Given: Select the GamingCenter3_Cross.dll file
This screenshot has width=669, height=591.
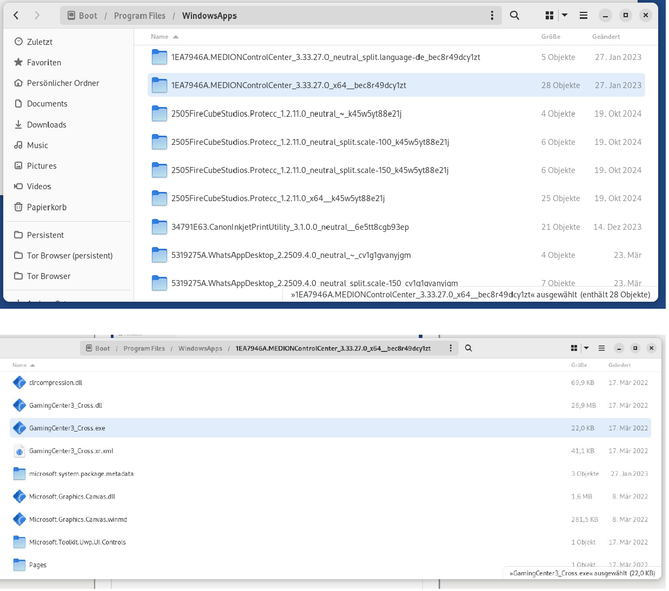Looking at the screenshot, I should point(65,405).
